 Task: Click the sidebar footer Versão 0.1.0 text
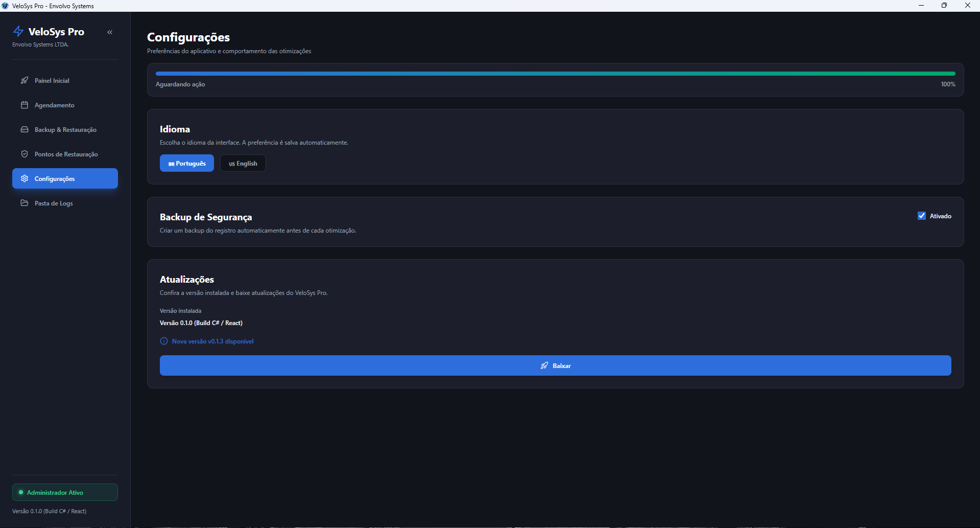point(50,511)
